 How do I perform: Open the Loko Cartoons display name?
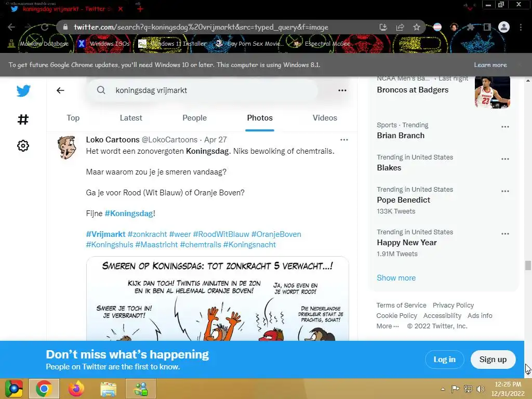coord(113,140)
